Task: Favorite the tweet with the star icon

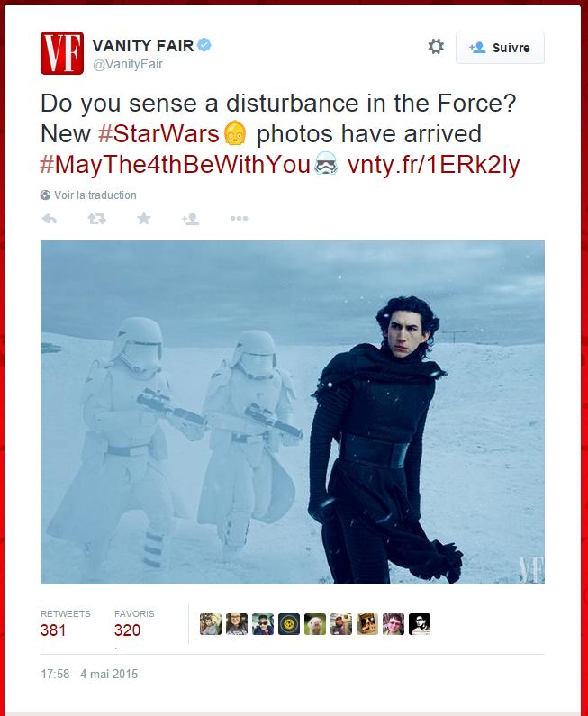Action: (x=144, y=218)
